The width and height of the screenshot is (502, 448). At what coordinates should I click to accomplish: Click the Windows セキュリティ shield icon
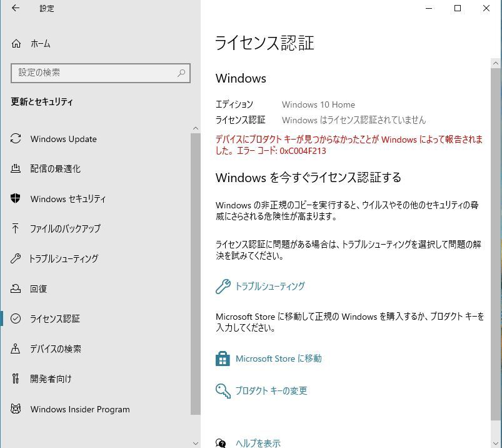point(16,198)
